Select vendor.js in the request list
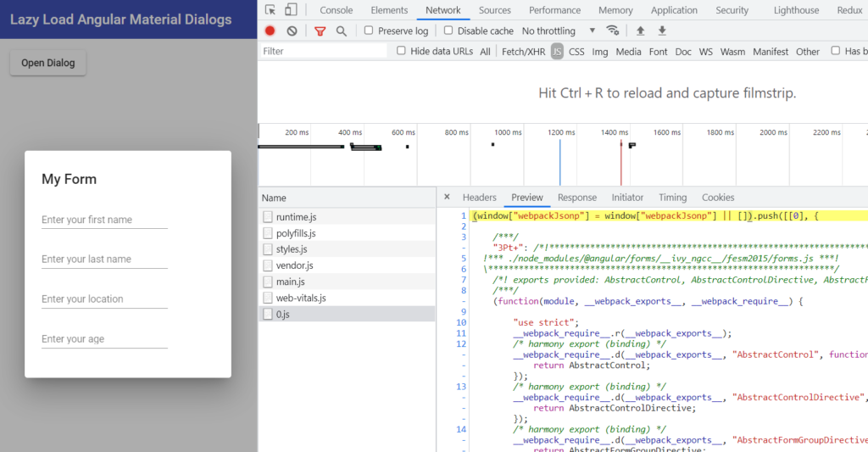This screenshot has height=452, width=868. point(294,265)
